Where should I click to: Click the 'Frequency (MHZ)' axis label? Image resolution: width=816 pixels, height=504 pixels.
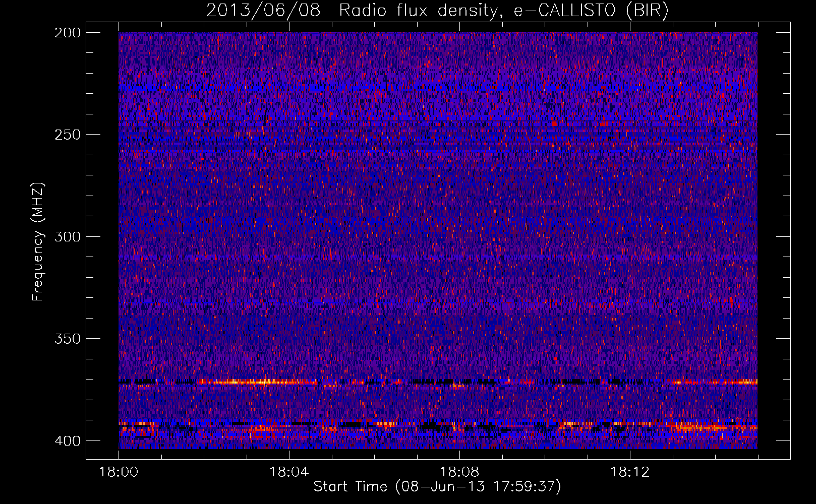(38, 241)
